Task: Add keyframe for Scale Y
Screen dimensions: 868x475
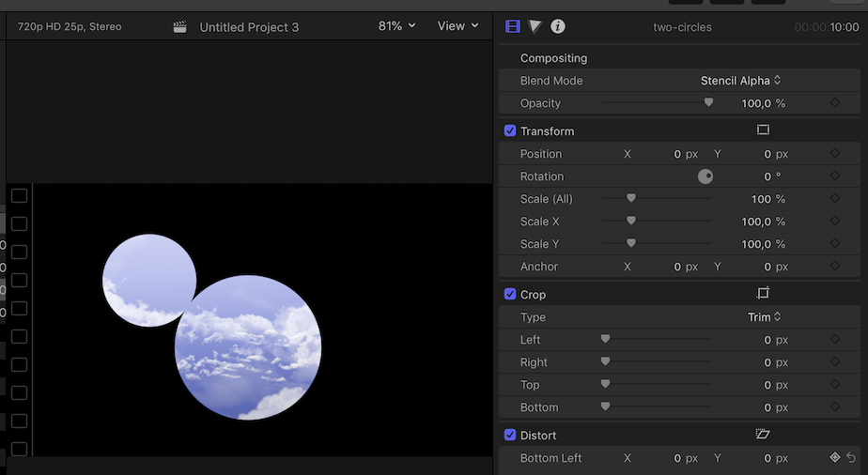Action: coord(835,243)
